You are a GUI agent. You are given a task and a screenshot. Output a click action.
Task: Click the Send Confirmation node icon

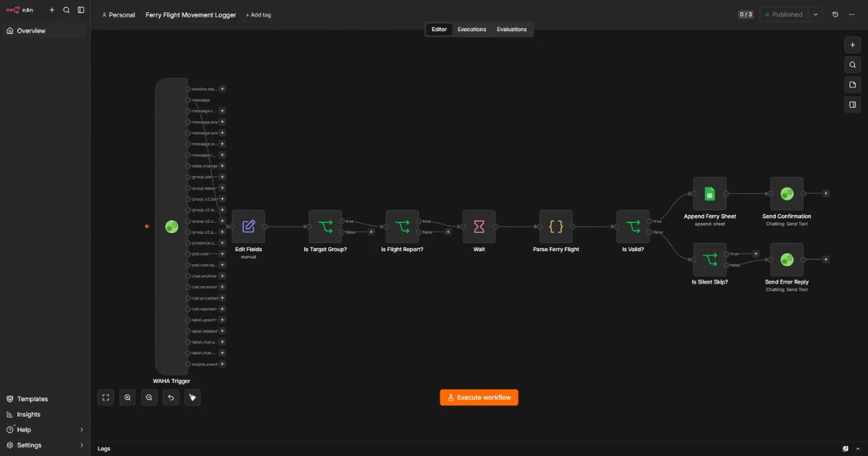pos(787,194)
